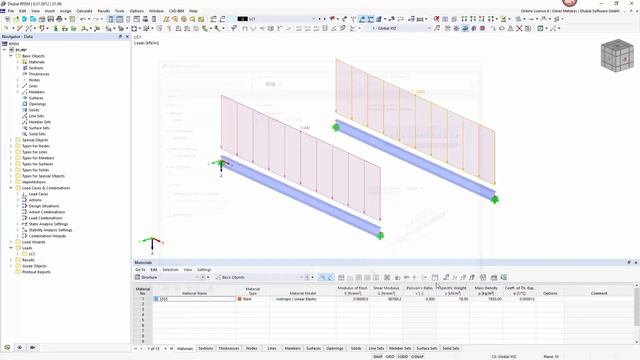Click the green table settings icon in second toolbar
640x360 pixels.
(x=540, y=29)
